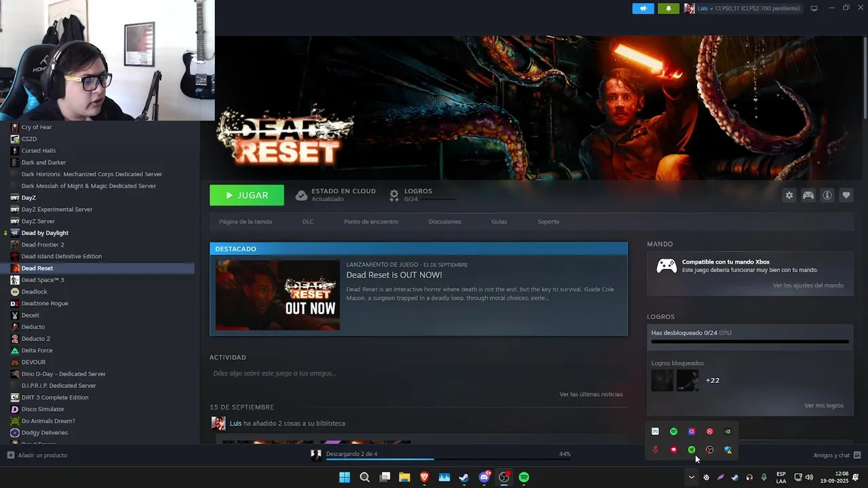The width and height of the screenshot is (868, 488).
Task: Open the Guías tab
Action: [499, 222]
